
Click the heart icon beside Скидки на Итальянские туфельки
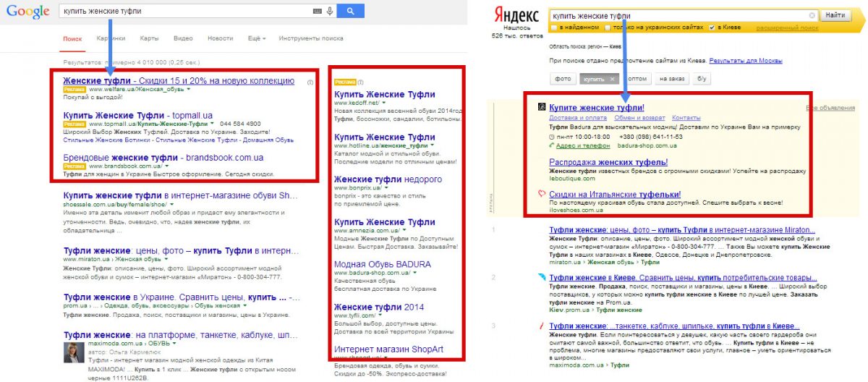(540, 194)
